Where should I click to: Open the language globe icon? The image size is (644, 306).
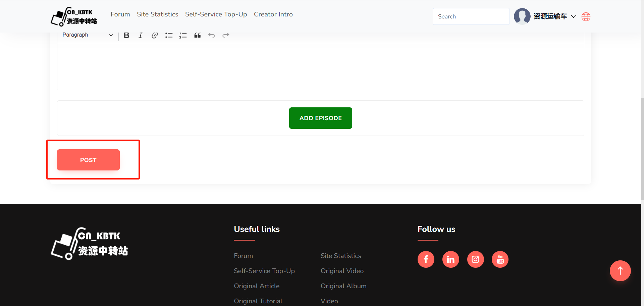click(x=586, y=17)
